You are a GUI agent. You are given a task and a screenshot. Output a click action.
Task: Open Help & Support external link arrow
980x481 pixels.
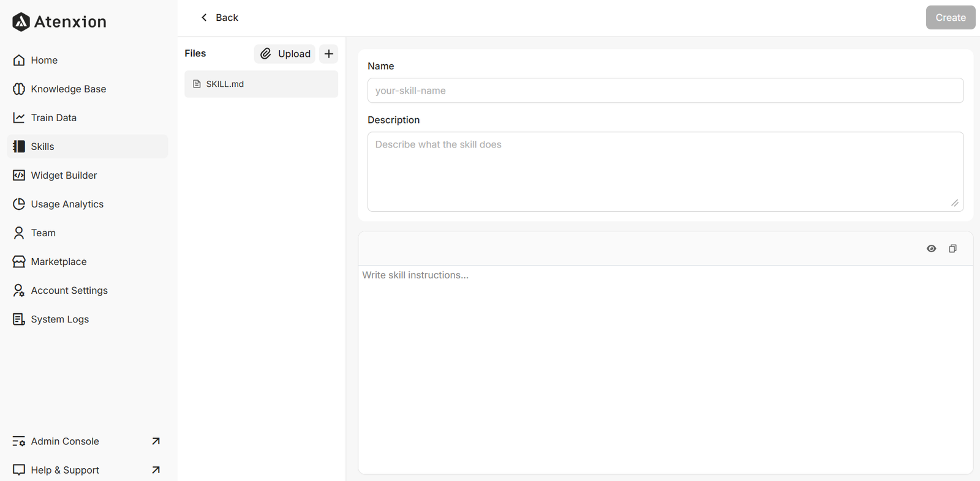pyautogui.click(x=156, y=470)
